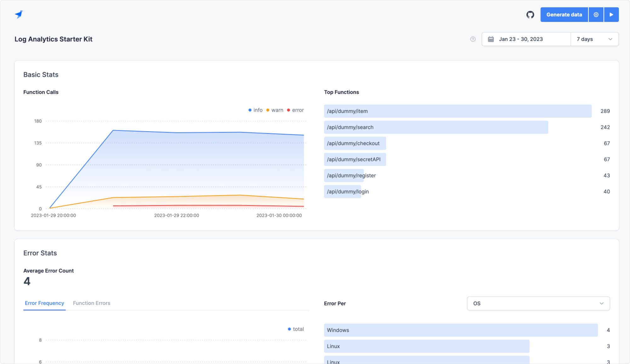630x364 pixels.
Task: Toggle the error series legend
Action: point(295,110)
